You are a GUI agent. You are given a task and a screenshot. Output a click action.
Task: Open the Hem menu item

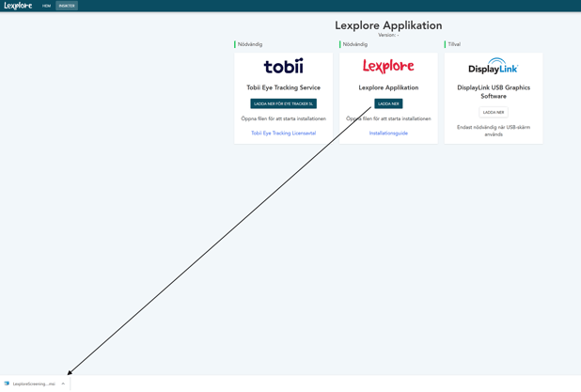pos(46,6)
